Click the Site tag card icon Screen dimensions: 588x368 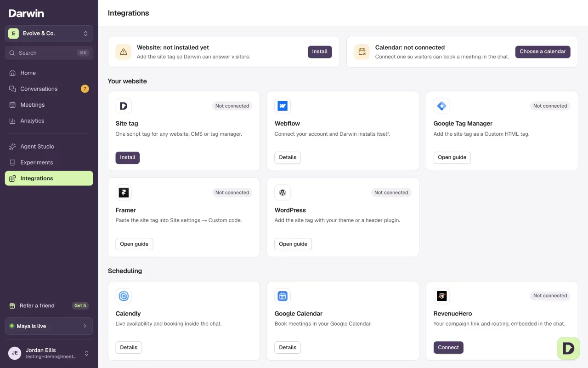tap(124, 106)
